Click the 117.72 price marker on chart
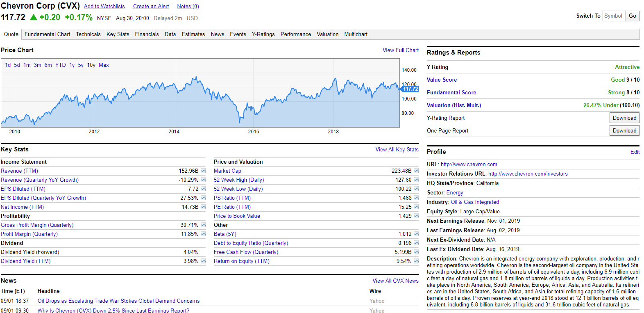The width and height of the screenshot is (644, 313). click(x=410, y=89)
